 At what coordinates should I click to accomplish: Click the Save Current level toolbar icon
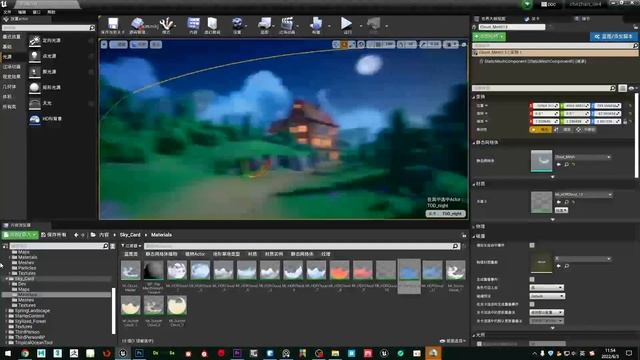[x=113, y=23]
